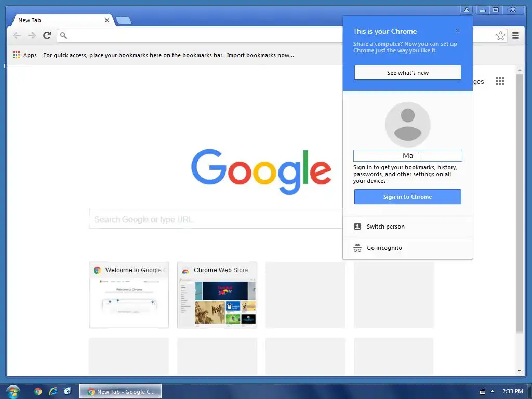532x399 pixels.
Task: Click the Import bookmarks now link
Action: pos(260,55)
